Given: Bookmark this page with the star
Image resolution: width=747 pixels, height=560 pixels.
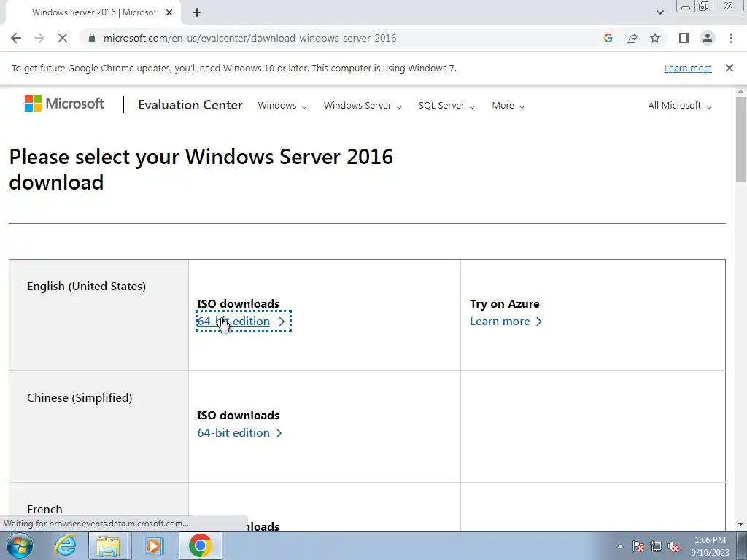Looking at the screenshot, I should coord(655,38).
